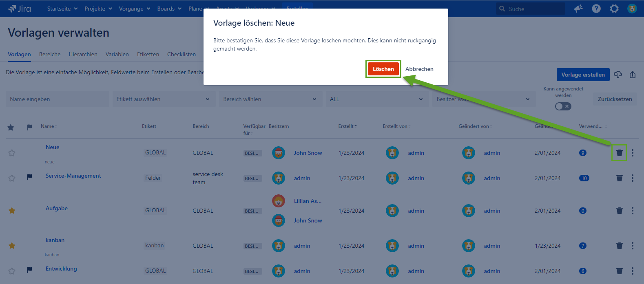Open the Service-Management template link
Screen dimensions: 644x284
[73, 176]
